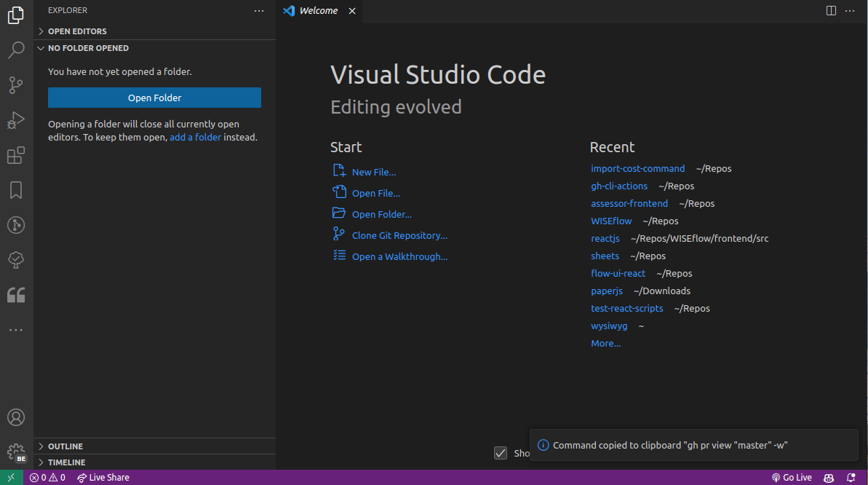Open the Source Control view icon
The image size is (868, 485).
[x=16, y=84]
